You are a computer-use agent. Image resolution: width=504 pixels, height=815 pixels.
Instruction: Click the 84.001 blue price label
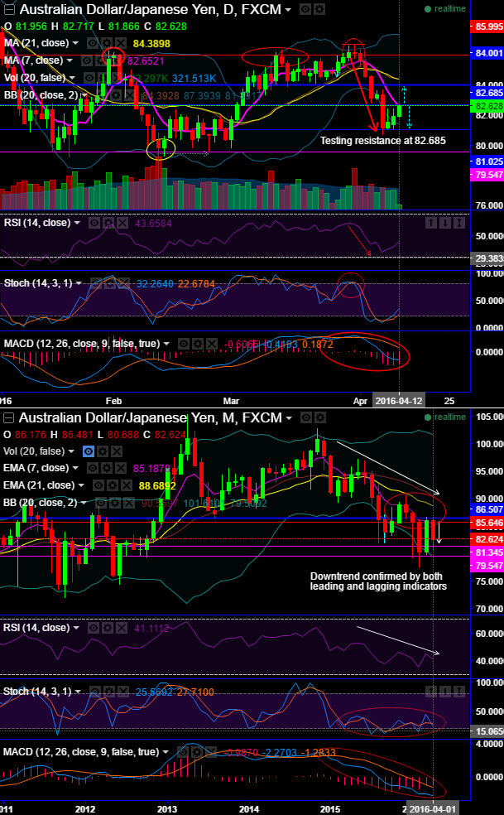pyautogui.click(x=487, y=53)
